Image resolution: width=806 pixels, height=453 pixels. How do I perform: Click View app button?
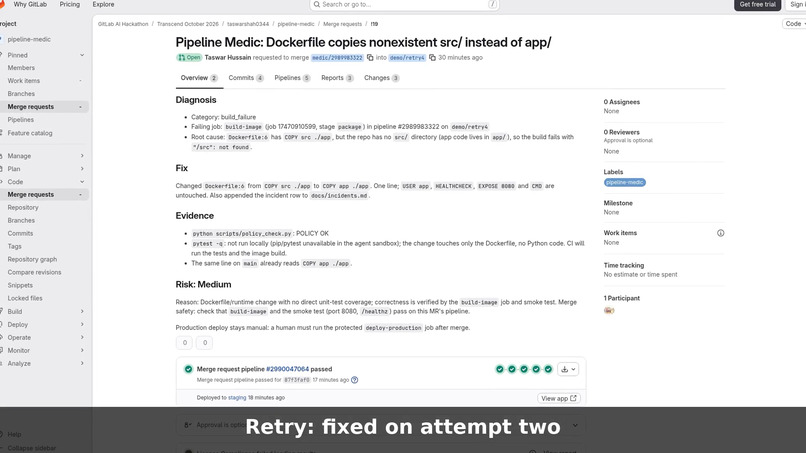[x=559, y=398]
